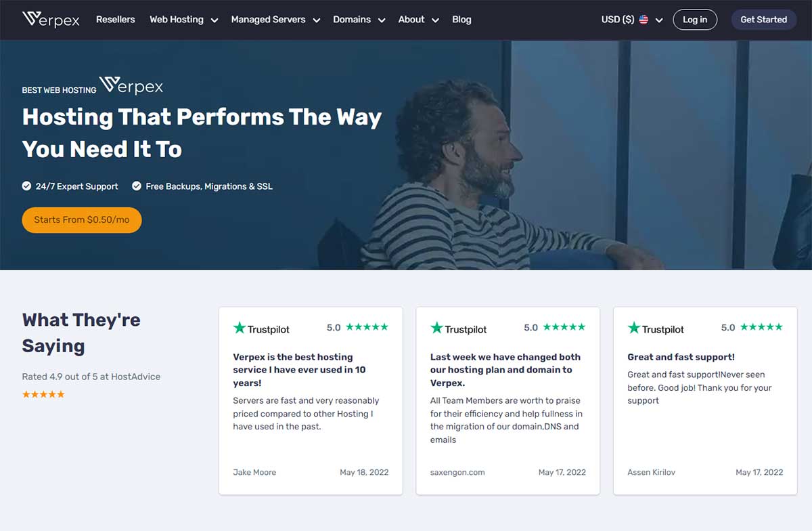Click the May 17, 2022 date on the saxengon.com review

coord(562,472)
